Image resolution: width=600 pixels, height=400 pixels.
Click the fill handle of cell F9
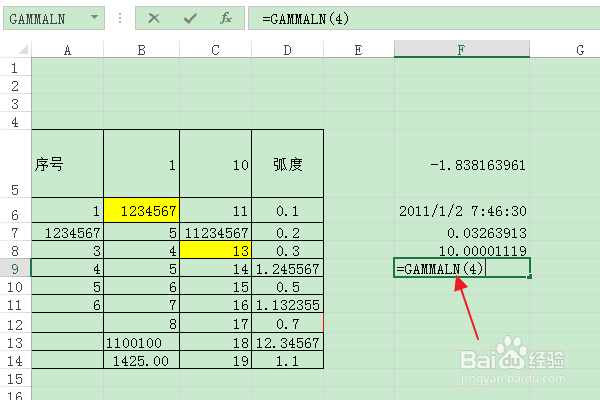[x=530, y=276]
